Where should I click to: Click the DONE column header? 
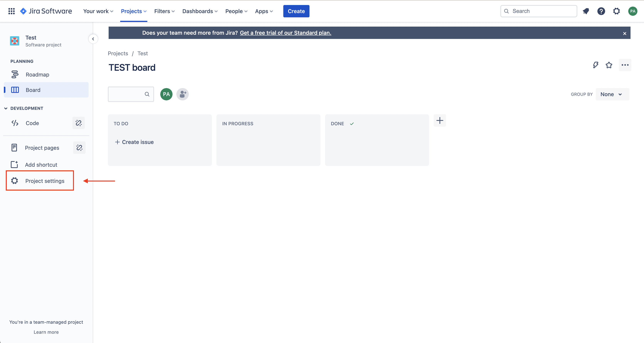tap(337, 123)
